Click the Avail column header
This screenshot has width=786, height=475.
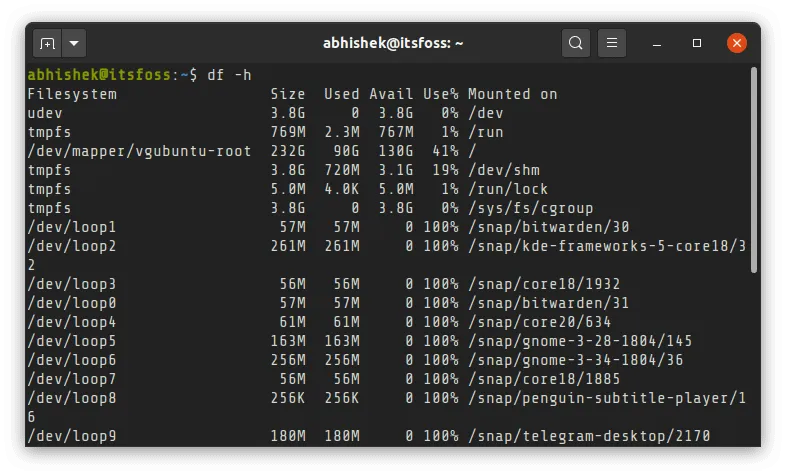pos(391,94)
